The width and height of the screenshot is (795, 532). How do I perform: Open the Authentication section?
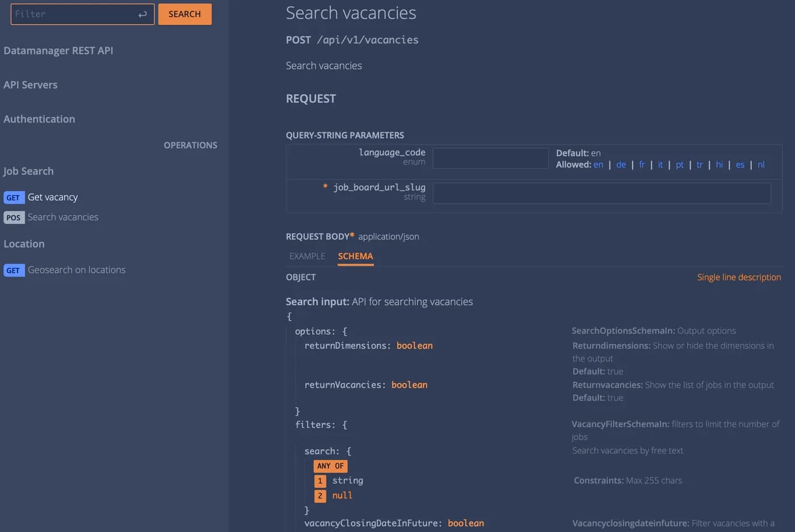click(x=39, y=119)
